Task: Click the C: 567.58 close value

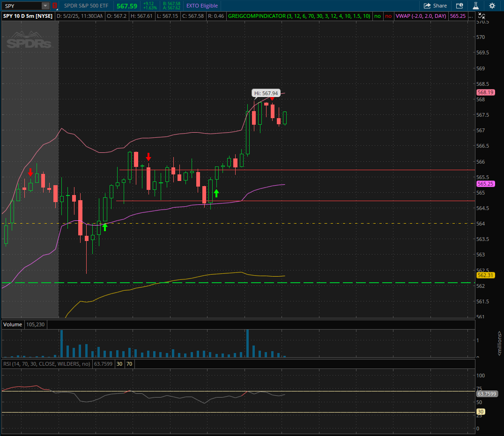Action: 193,16
